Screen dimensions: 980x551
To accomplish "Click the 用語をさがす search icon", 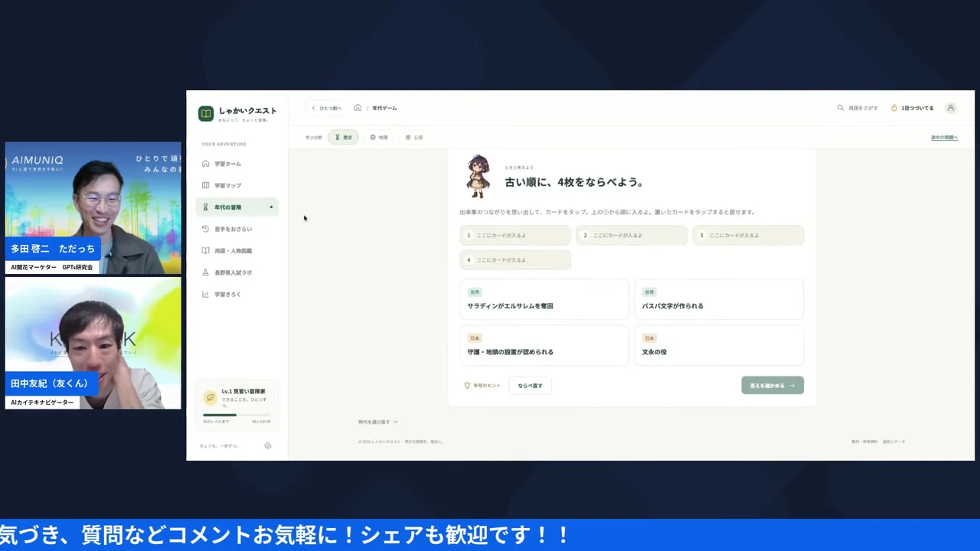I will [x=841, y=108].
